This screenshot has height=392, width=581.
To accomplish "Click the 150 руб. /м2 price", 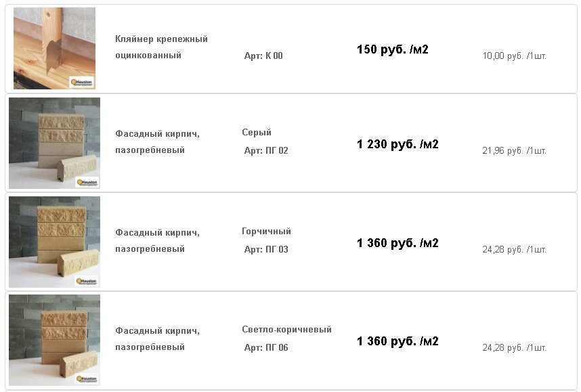I will (x=392, y=49).
